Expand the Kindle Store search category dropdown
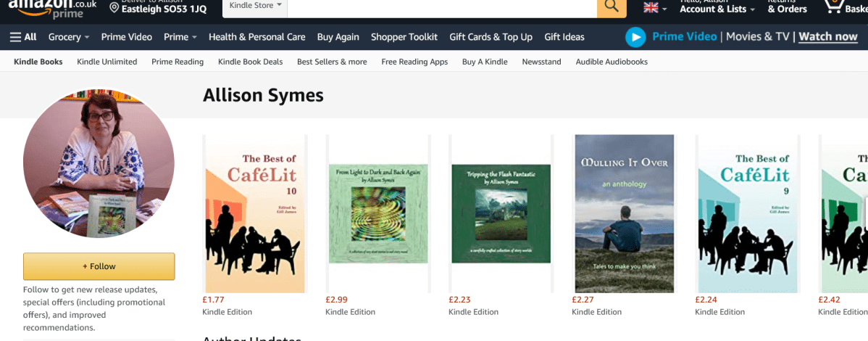Screen dimensions: 868x341 (x=255, y=6)
